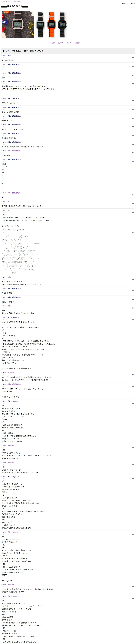This screenshot has width=138, height=644.
Task: Click poster name プール妖怪 on post 0022
Action: click(x=11, y=373)
